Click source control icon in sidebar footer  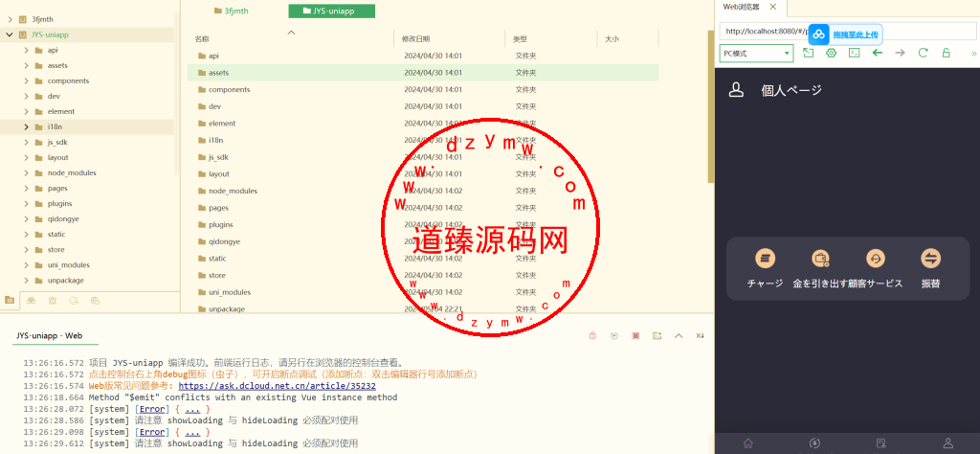pyautogui.click(x=74, y=300)
